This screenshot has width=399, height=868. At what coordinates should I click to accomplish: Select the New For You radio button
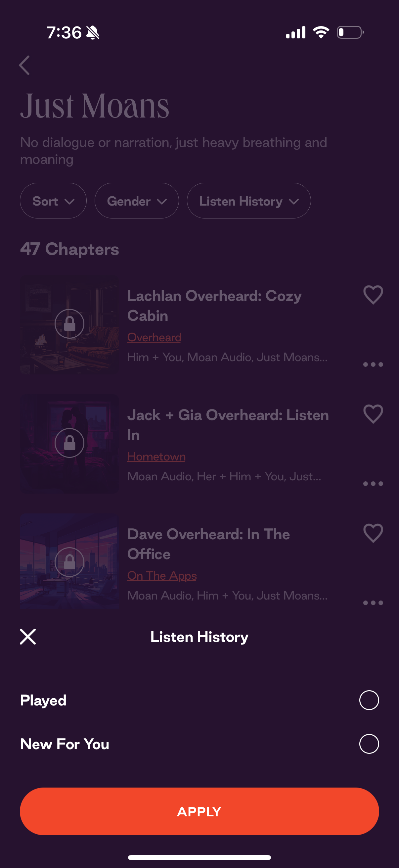pyautogui.click(x=369, y=744)
